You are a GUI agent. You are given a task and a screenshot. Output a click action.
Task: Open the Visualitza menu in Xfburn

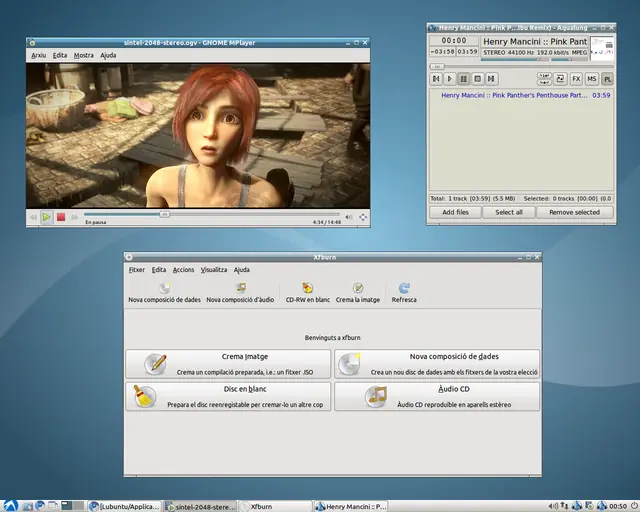[214, 269]
